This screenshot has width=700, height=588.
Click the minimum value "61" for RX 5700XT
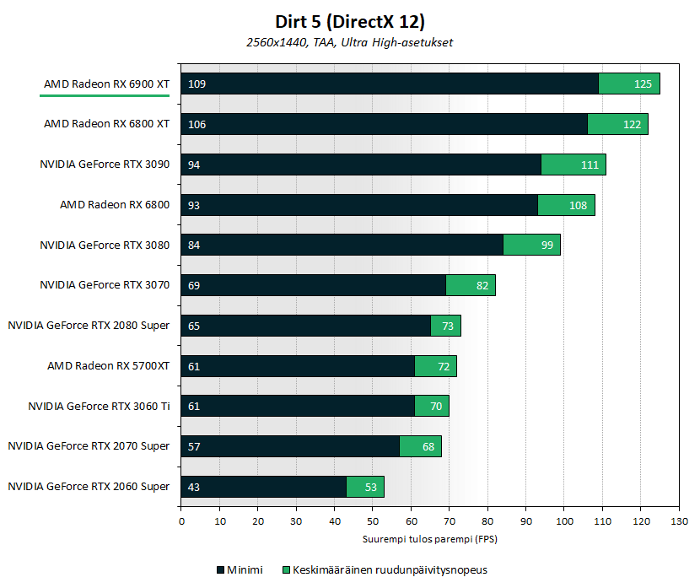(x=194, y=367)
